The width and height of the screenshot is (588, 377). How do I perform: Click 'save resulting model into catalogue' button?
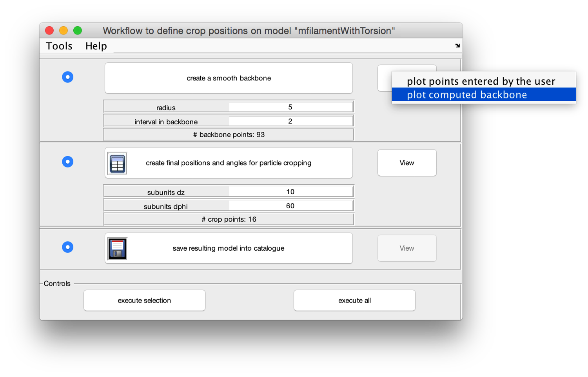click(x=229, y=248)
